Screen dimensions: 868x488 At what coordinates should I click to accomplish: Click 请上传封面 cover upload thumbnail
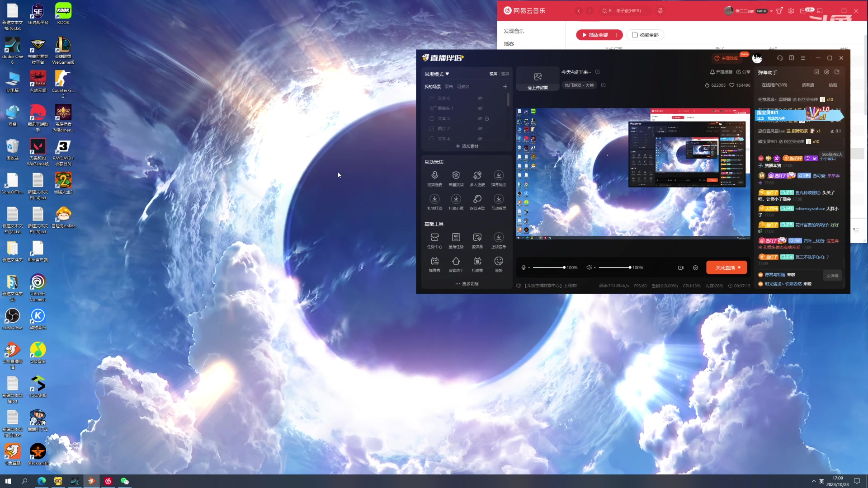(538, 80)
